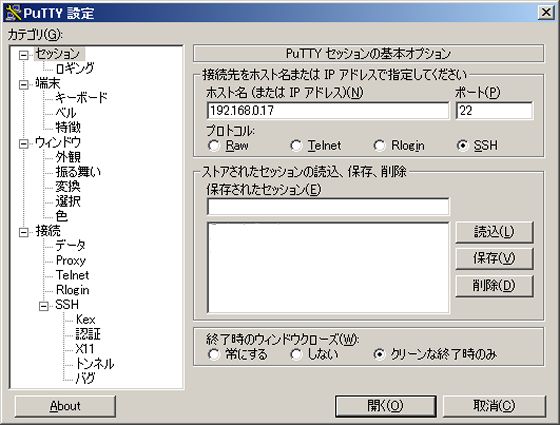This screenshot has width=560, height=425.
Task: Open the 認証 category under SSH
Action: pos(88,334)
